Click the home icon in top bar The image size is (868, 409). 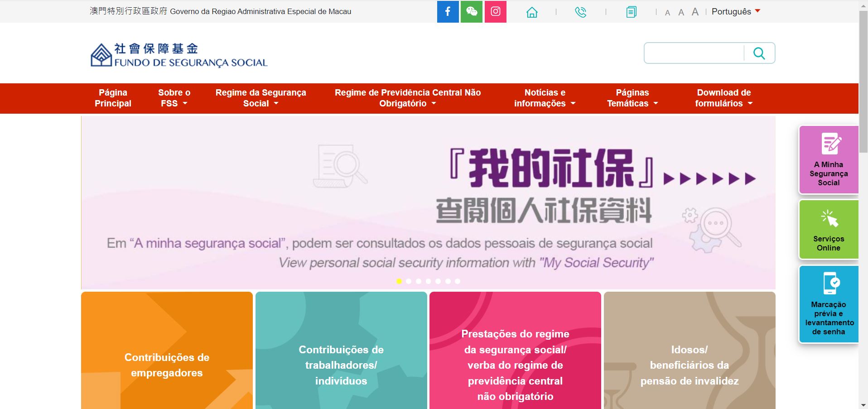pos(532,12)
